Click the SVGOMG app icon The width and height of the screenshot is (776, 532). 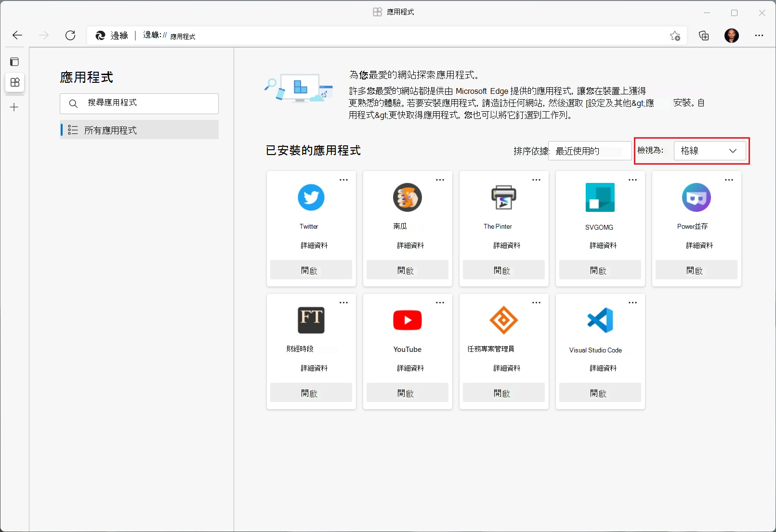(600, 197)
